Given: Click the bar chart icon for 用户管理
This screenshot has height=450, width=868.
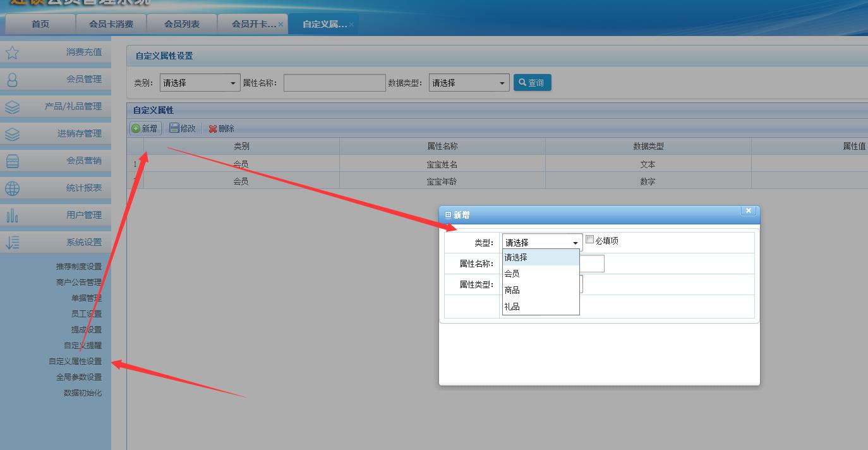Looking at the screenshot, I should coord(12,216).
